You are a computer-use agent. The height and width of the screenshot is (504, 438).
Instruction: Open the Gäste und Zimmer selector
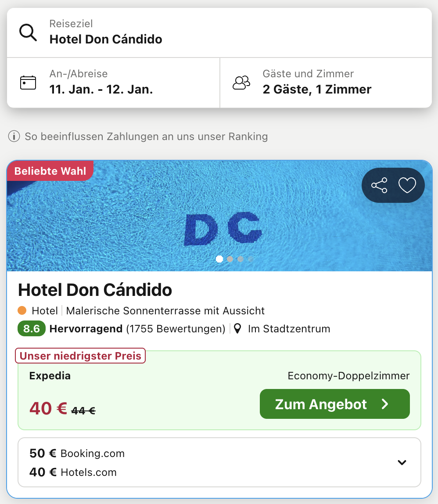coord(326,83)
